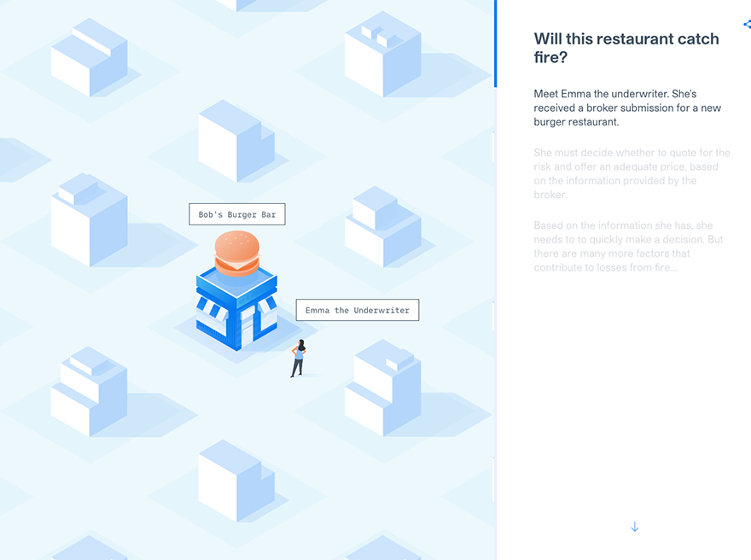
Task: Click the top-left white building
Action: point(90,57)
